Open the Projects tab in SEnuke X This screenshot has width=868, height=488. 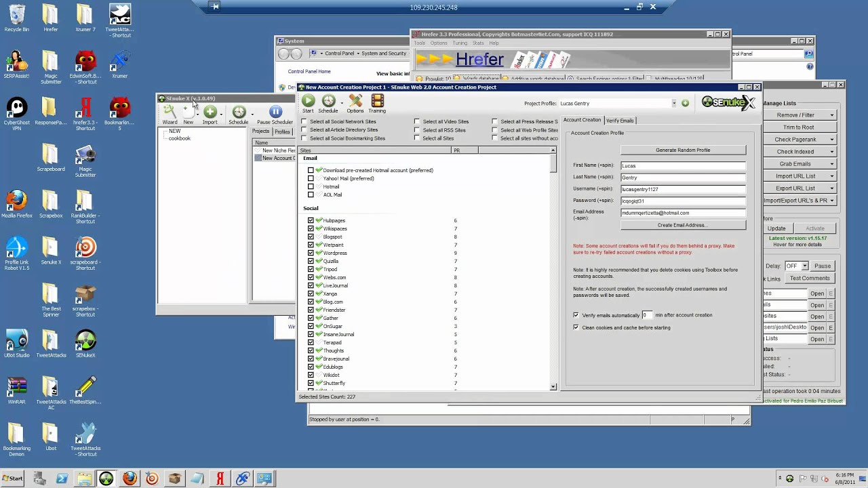point(261,131)
